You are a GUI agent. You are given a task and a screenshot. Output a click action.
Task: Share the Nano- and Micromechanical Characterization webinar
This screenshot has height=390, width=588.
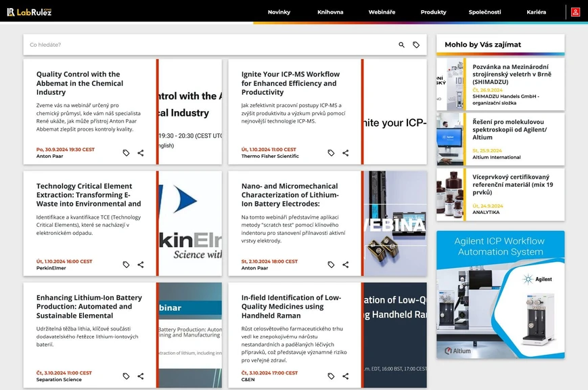(345, 265)
